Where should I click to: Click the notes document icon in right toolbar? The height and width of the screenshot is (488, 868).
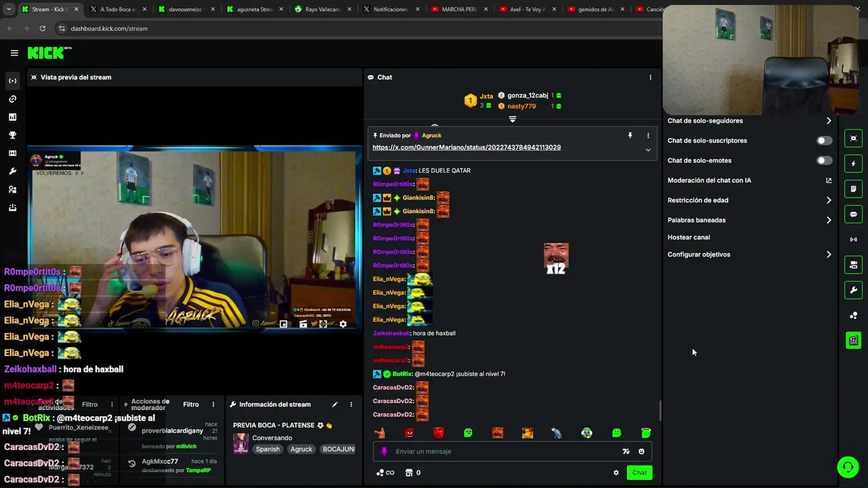click(x=853, y=188)
